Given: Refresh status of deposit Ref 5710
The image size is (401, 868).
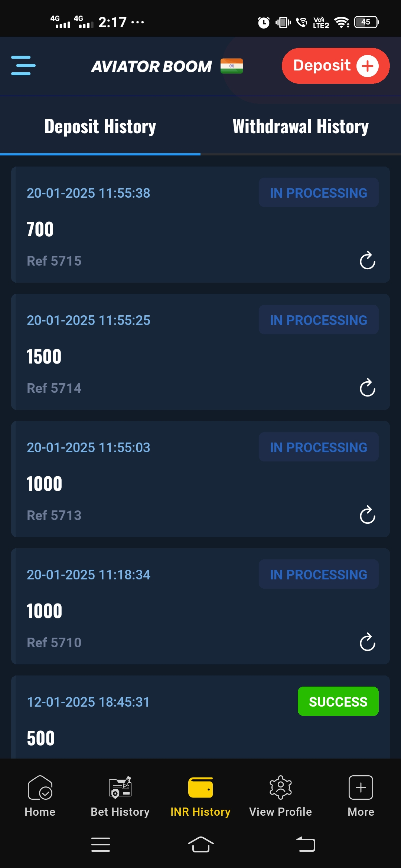Looking at the screenshot, I should click(x=368, y=642).
